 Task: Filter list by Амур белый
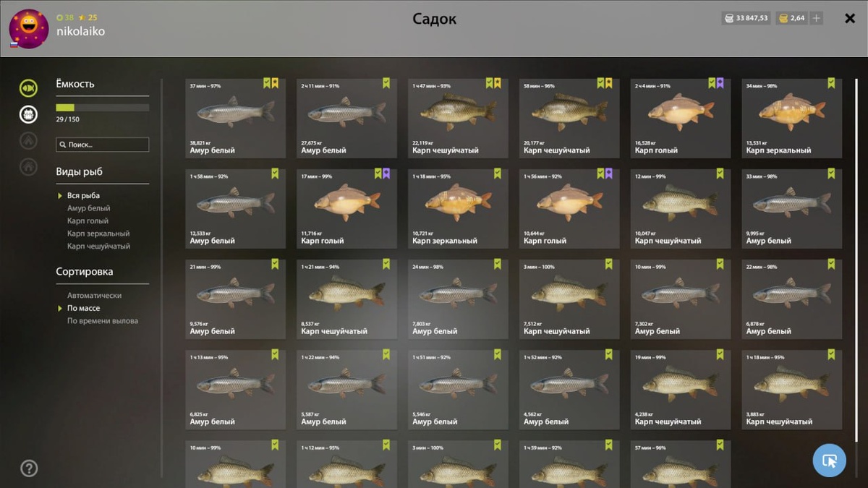tap(88, 208)
